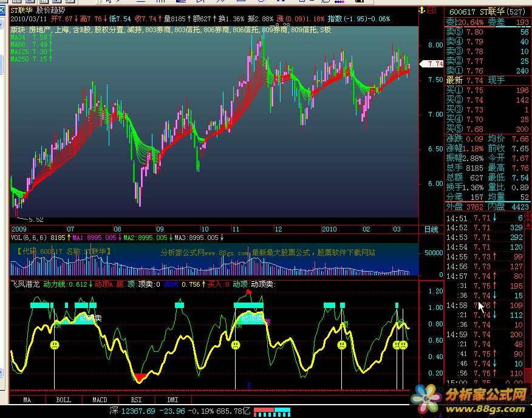This screenshot has width=532, height=418.
Task: Click the blue buy marker near indicator baseline
Action: coord(248,385)
